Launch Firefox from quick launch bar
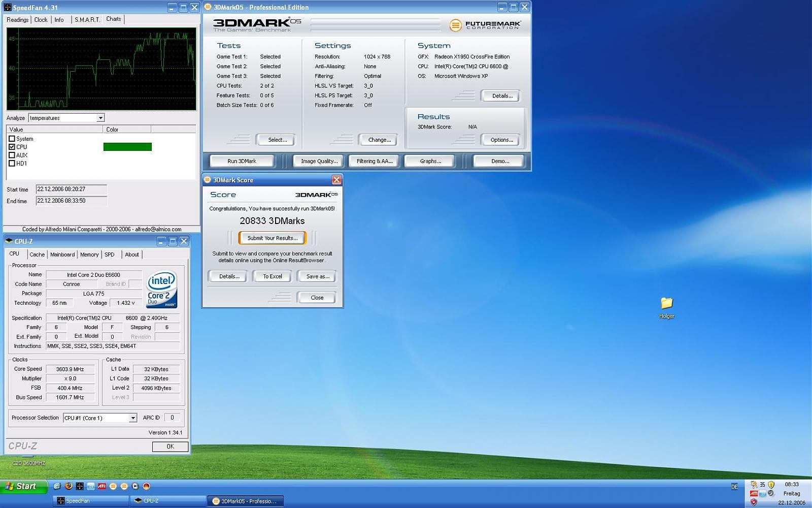The width and height of the screenshot is (812, 508). (69, 486)
